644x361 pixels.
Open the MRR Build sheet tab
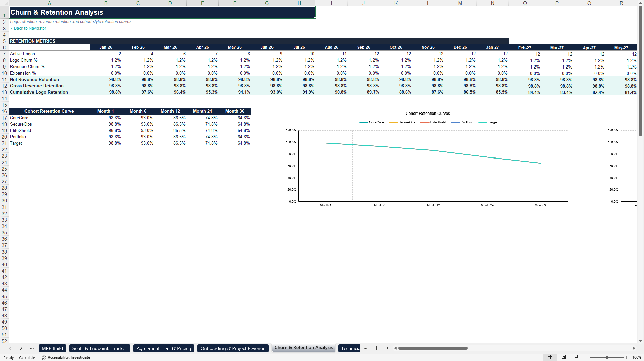[52, 348]
